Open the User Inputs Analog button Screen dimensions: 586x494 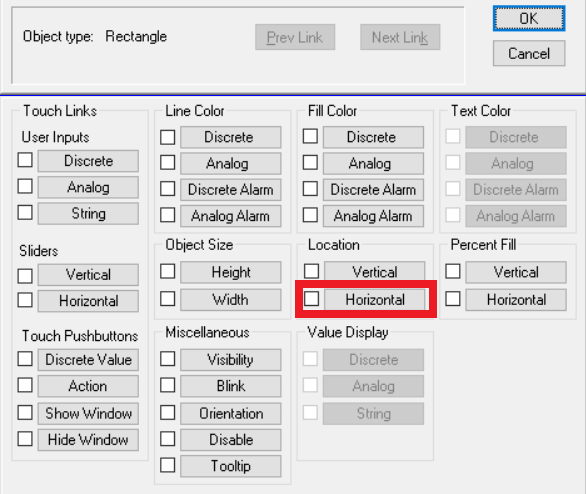tap(88, 187)
